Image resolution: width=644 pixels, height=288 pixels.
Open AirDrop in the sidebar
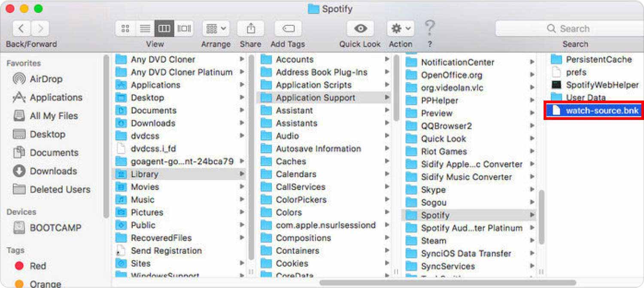pyautogui.click(x=46, y=79)
